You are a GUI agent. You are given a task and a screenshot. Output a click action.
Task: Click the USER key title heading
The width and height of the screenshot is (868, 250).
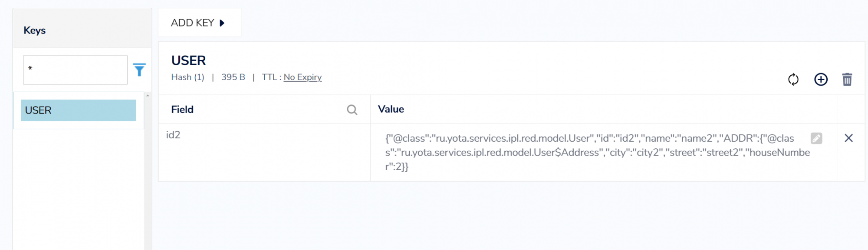[x=188, y=60]
